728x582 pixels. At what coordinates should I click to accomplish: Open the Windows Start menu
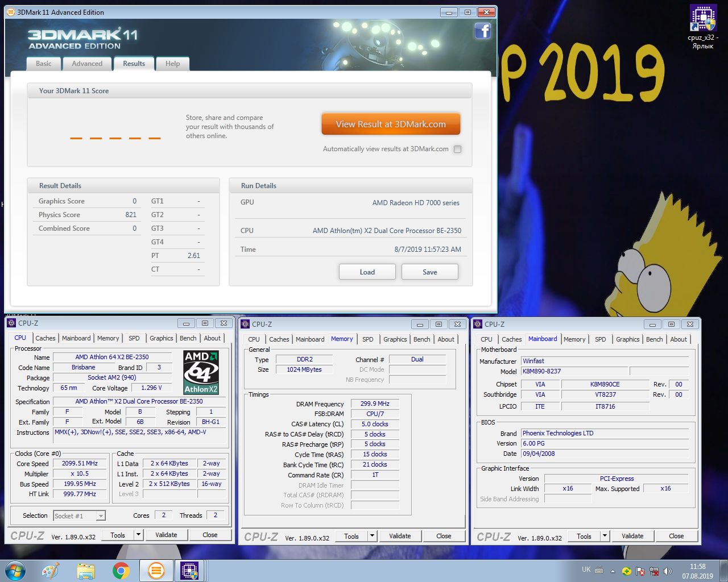click(x=15, y=571)
